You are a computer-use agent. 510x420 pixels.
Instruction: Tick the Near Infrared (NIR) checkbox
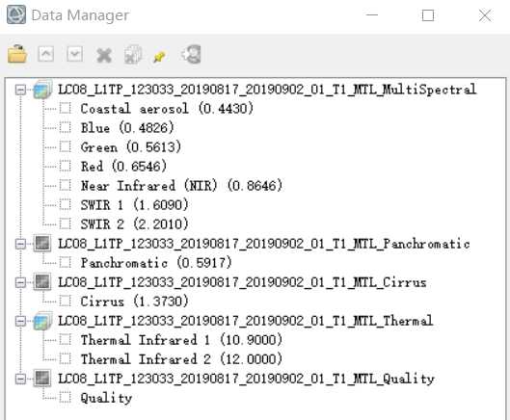pos(65,185)
